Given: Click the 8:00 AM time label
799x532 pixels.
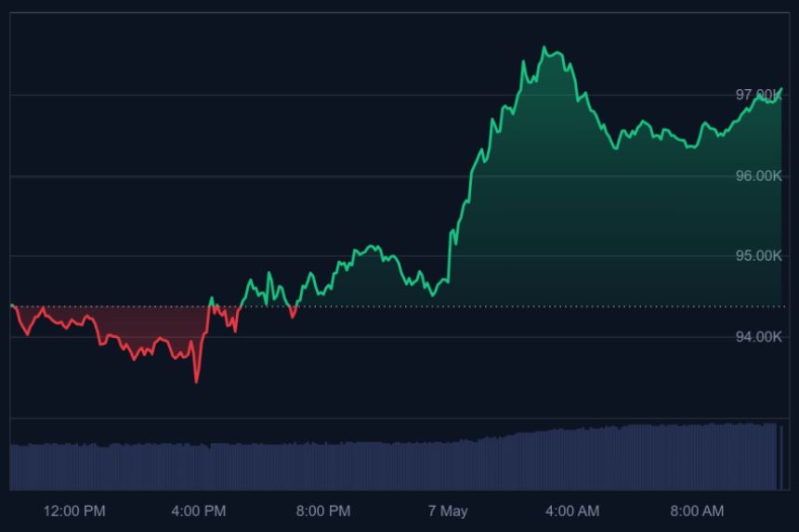Looking at the screenshot, I should pos(697,511).
